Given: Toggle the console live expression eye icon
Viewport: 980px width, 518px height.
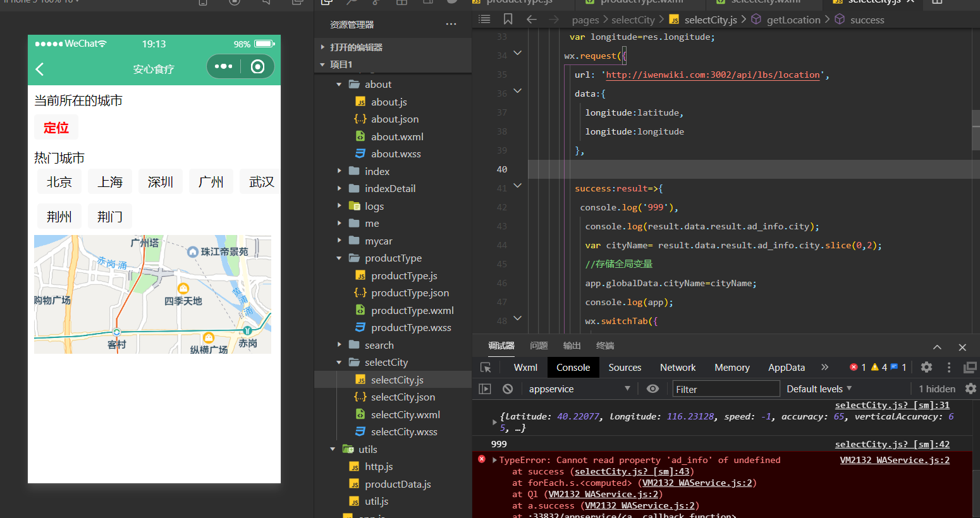Looking at the screenshot, I should pyautogui.click(x=652, y=389).
